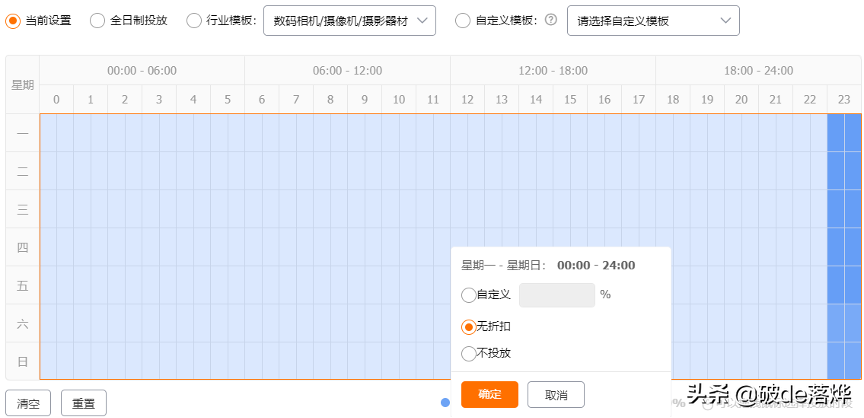This screenshot has height=418, width=864.
Task: Select the 自定义模板 radio option
Action: pyautogui.click(x=462, y=20)
